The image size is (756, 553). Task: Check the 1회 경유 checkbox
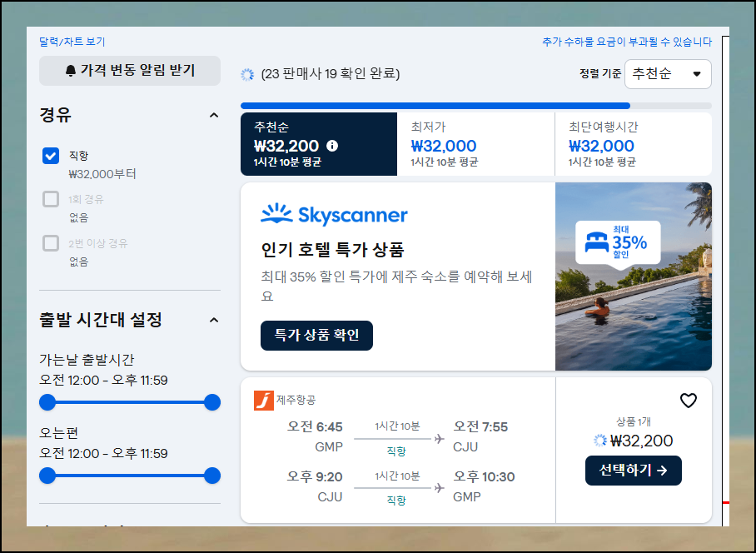[51, 199]
